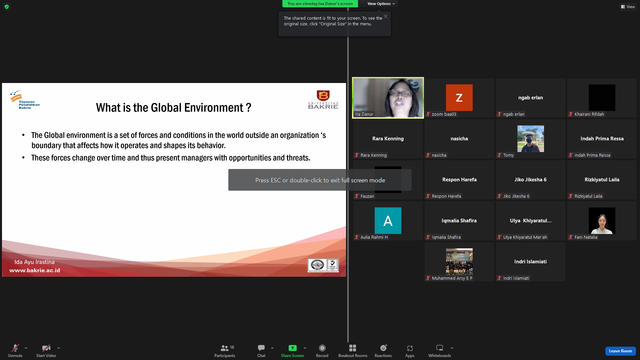Click the 'You are viewing Ina Danur's screen' banner
Screen dimensions: 640x360
[x=320, y=4]
